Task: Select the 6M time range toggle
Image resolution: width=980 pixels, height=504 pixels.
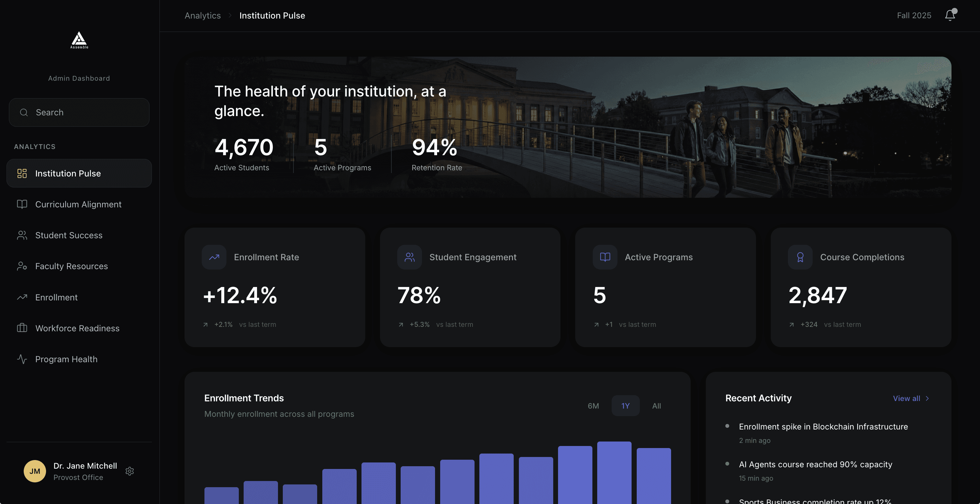Action: pos(593,405)
